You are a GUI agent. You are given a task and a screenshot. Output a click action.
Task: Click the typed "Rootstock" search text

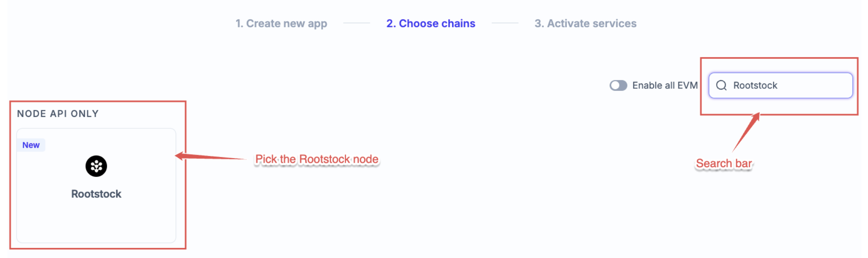[755, 85]
